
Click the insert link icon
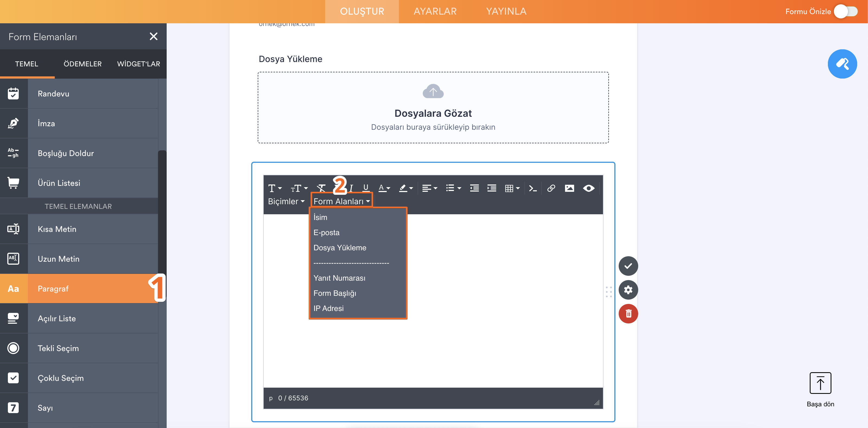pyautogui.click(x=551, y=188)
